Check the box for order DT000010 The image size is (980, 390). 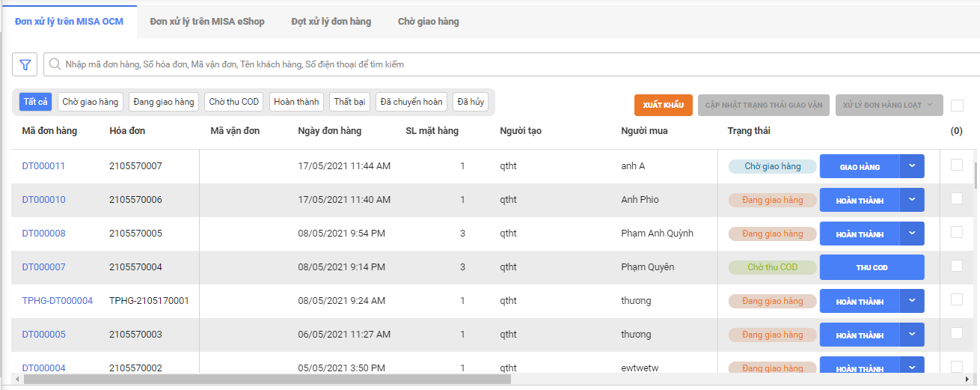click(x=957, y=199)
